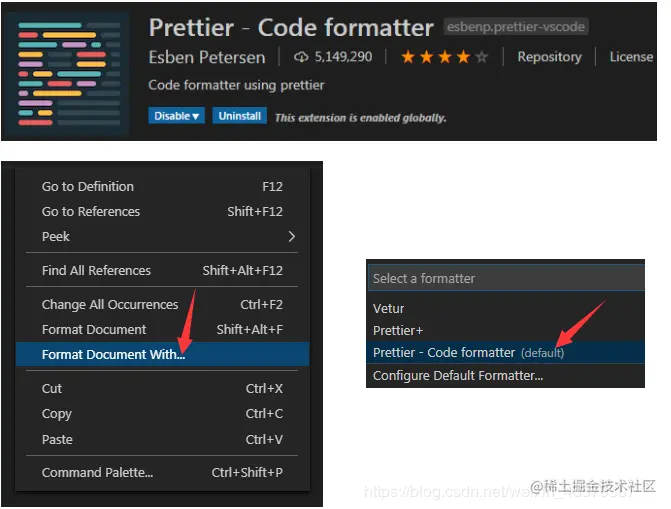Choose Go to Definition in context menu
Screen dimensions: 671x509
coord(162,187)
